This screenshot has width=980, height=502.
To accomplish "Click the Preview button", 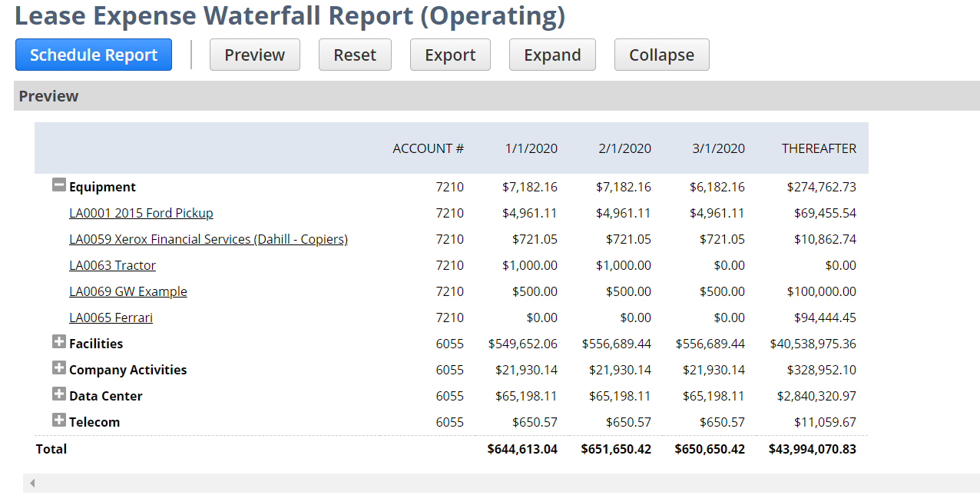I will click(x=254, y=55).
